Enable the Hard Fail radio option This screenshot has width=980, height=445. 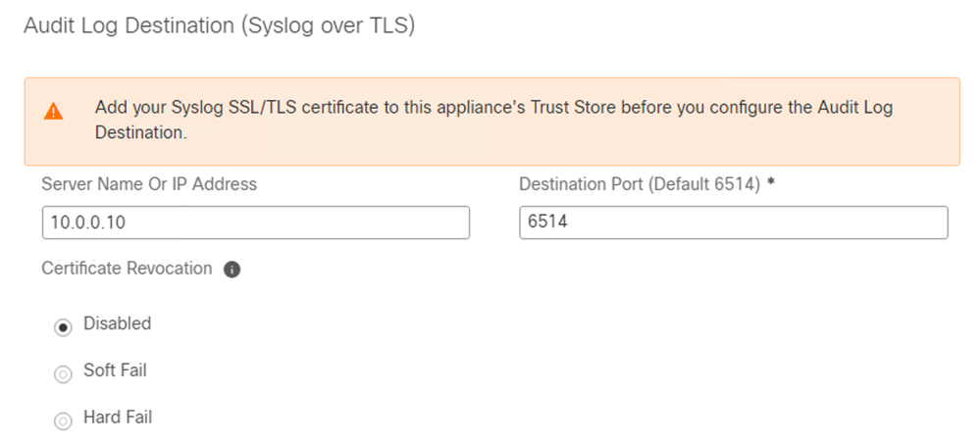(x=63, y=421)
